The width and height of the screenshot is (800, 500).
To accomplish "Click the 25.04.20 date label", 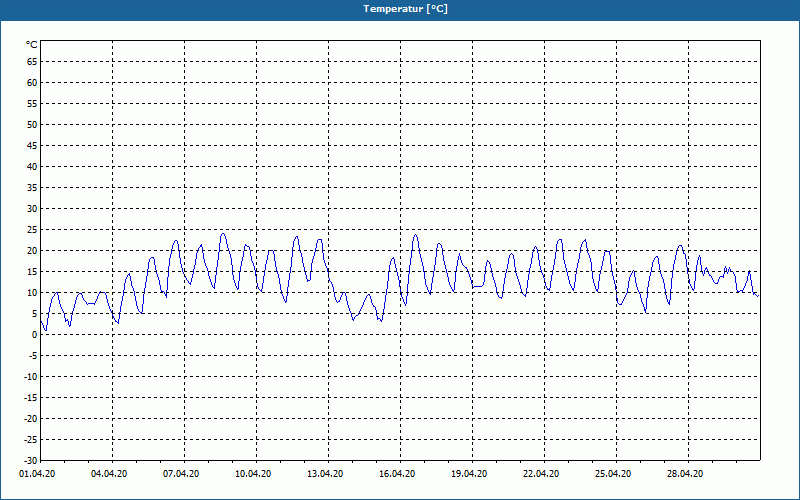I will click(x=613, y=473).
